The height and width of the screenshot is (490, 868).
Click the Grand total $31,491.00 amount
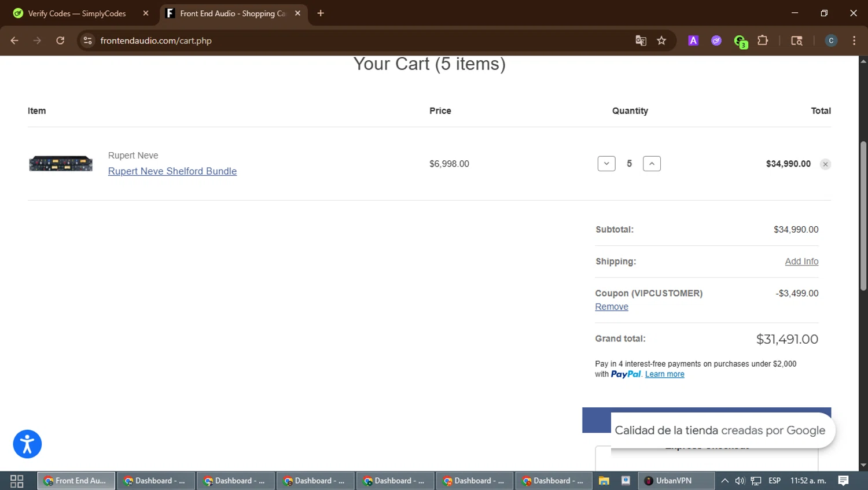click(787, 340)
